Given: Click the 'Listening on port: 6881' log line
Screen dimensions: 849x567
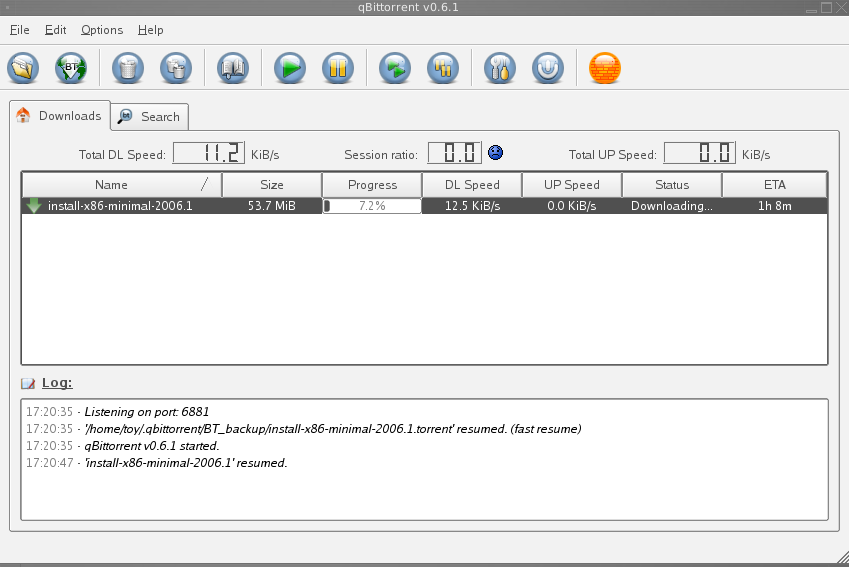Looking at the screenshot, I should coord(117,412).
